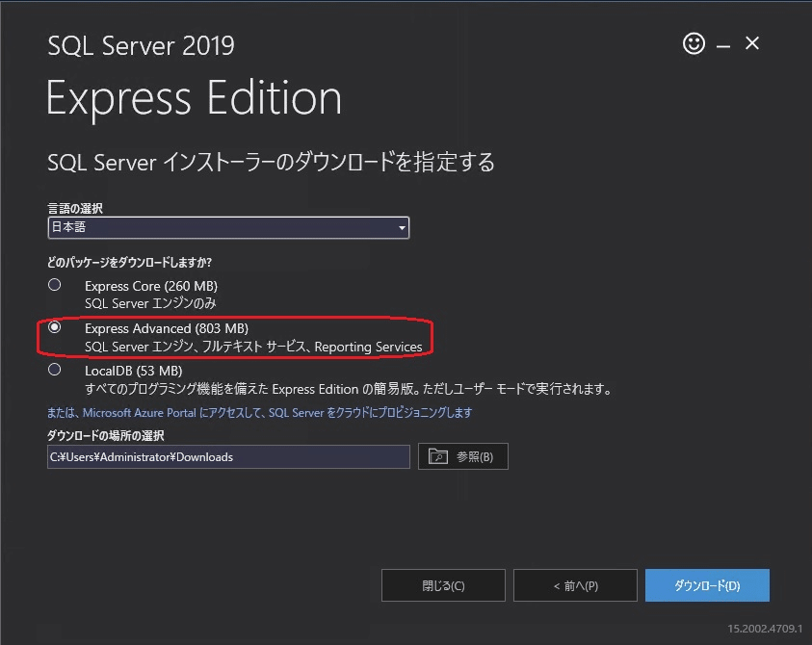The height and width of the screenshot is (645, 812).
Task: Click the ダウンロードの場所の選択 label
Action: tap(106, 435)
